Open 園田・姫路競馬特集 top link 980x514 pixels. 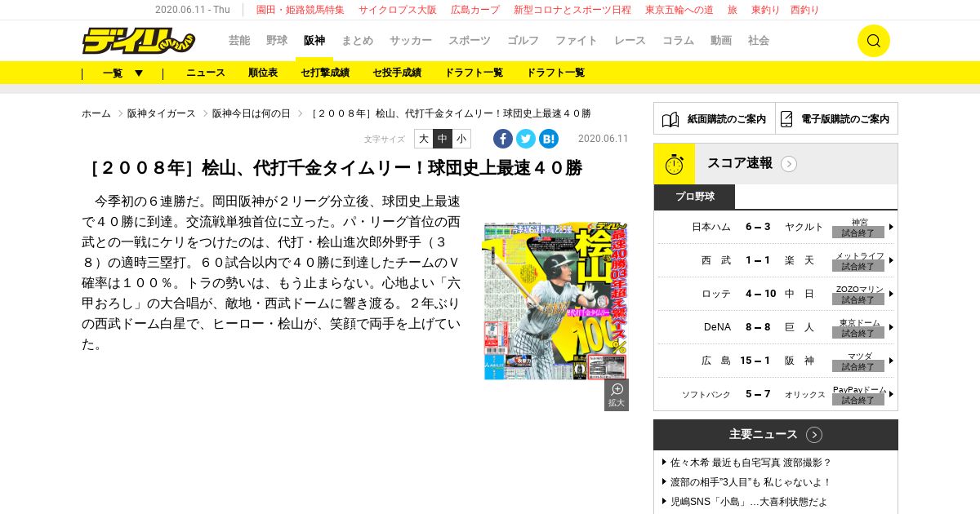[301, 10]
